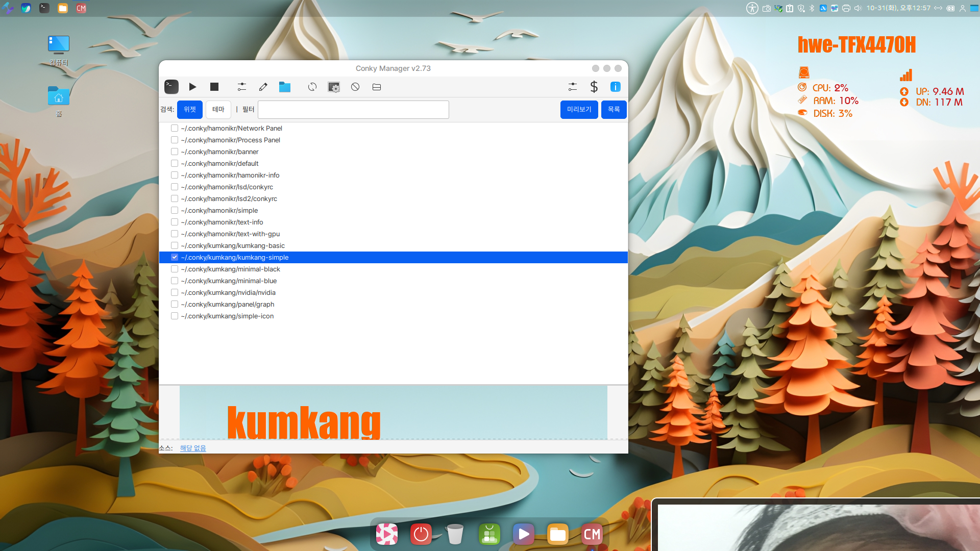980x551 pixels.
Task: Select the 위젯 tab
Action: (190, 109)
